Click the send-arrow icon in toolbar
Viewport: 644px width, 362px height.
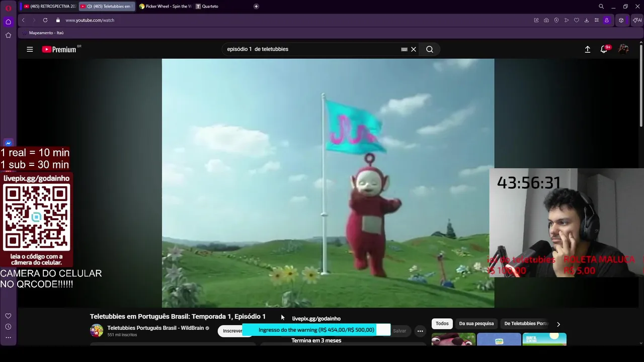567,20
